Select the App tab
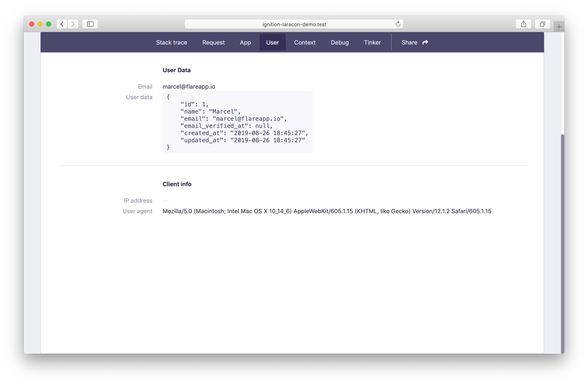The width and height of the screenshot is (588, 385). point(245,42)
